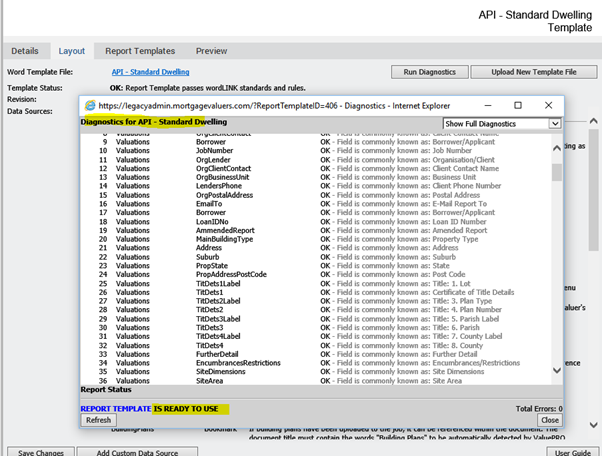This screenshot has height=456, width=602.
Task: Click the Close button in the diagnostics dialog
Action: tap(550, 420)
